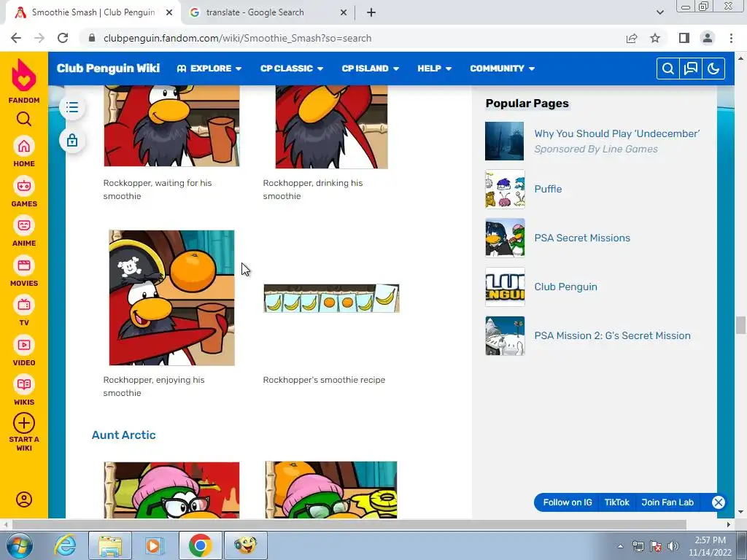747x560 pixels.
Task: Open PSA Secret Missions link
Action: point(581,238)
